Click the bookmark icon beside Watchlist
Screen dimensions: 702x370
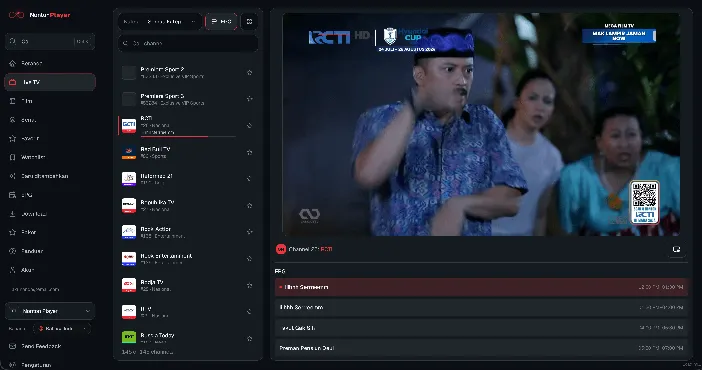point(13,157)
